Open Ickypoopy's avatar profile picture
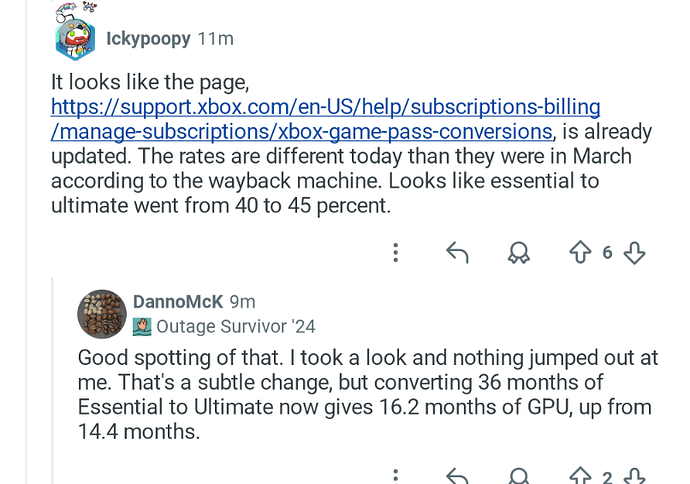690x484 pixels. coord(75,36)
